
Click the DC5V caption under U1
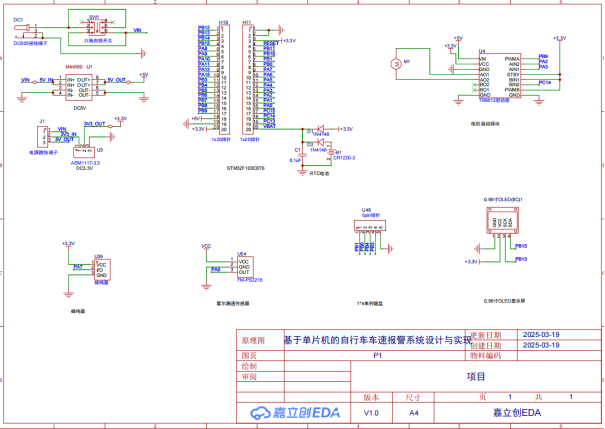(79, 108)
